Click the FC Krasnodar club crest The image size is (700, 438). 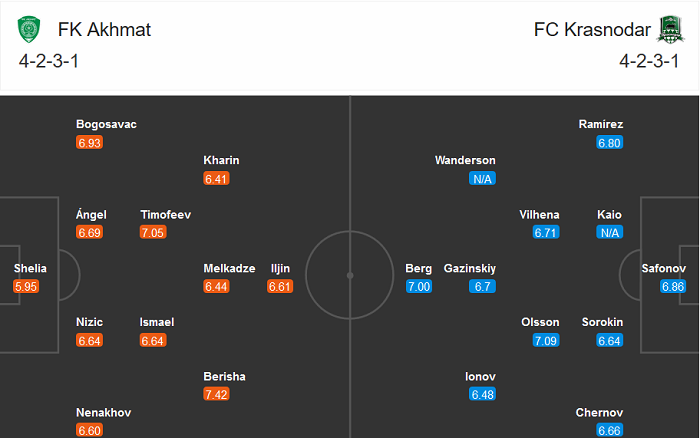tap(667, 29)
